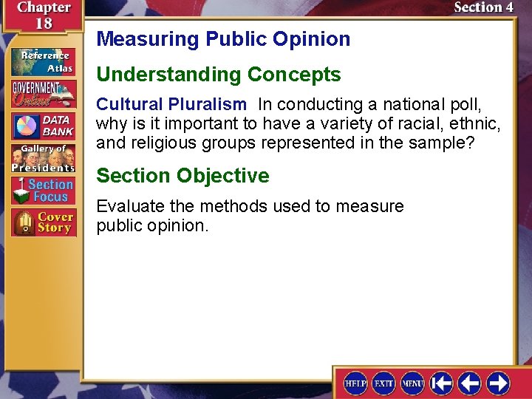532x399 pixels.
Task: Click the round HELP button
Action: pos(355,383)
